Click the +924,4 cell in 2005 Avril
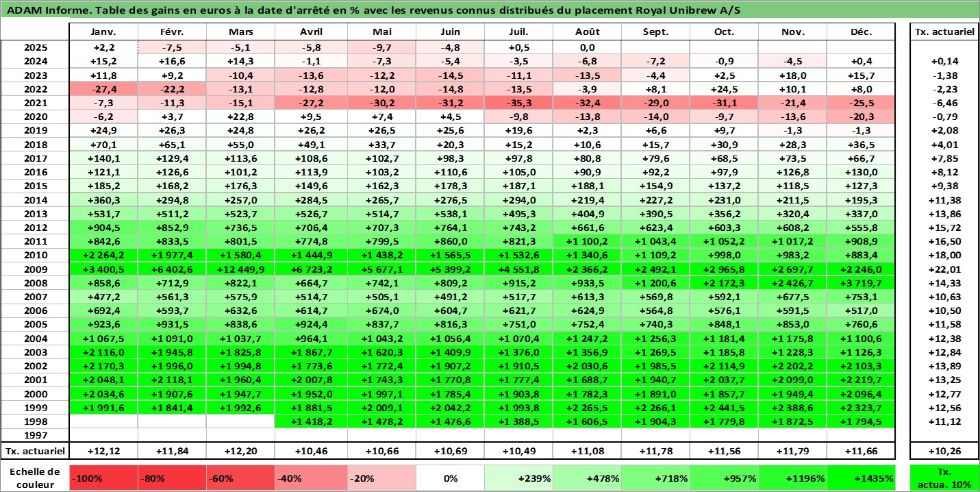Screen dimensions: 980x492 [x=312, y=325]
